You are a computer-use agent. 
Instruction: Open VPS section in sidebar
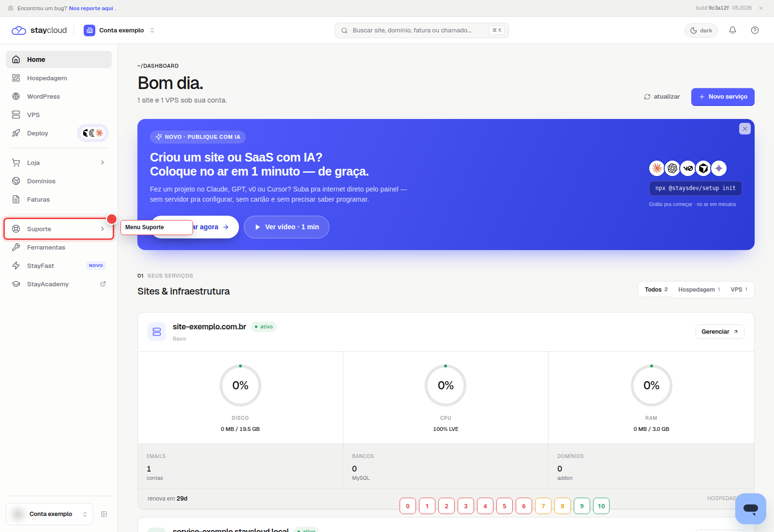pos(59,115)
